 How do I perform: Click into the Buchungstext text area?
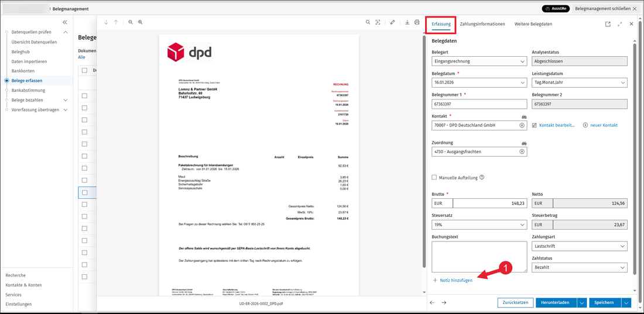pos(479,257)
